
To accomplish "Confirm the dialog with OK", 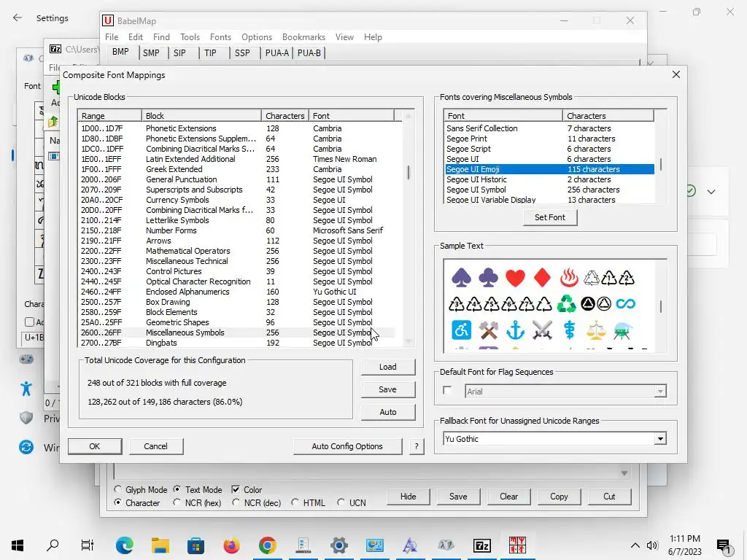I will (x=94, y=446).
